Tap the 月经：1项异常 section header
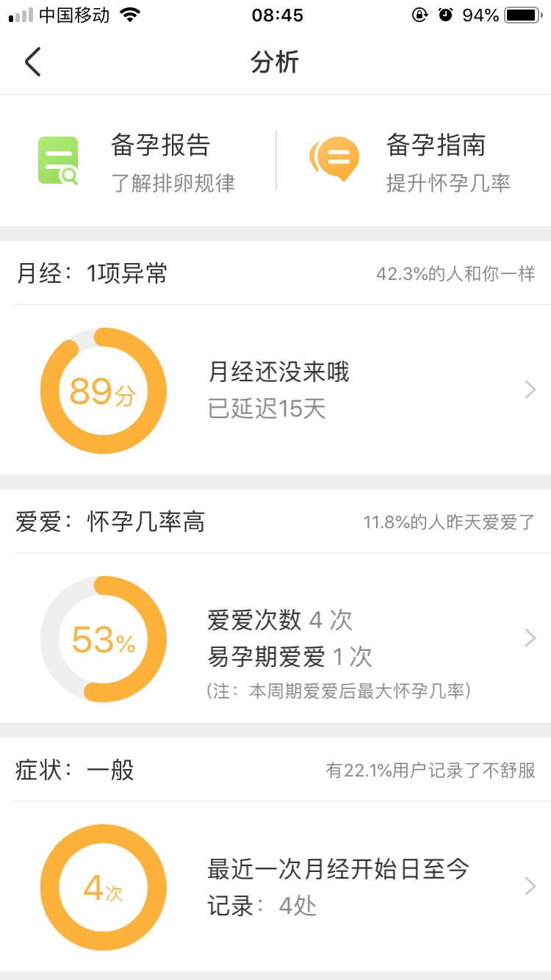This screenshot has width=551, height=980. click(92, 274)
